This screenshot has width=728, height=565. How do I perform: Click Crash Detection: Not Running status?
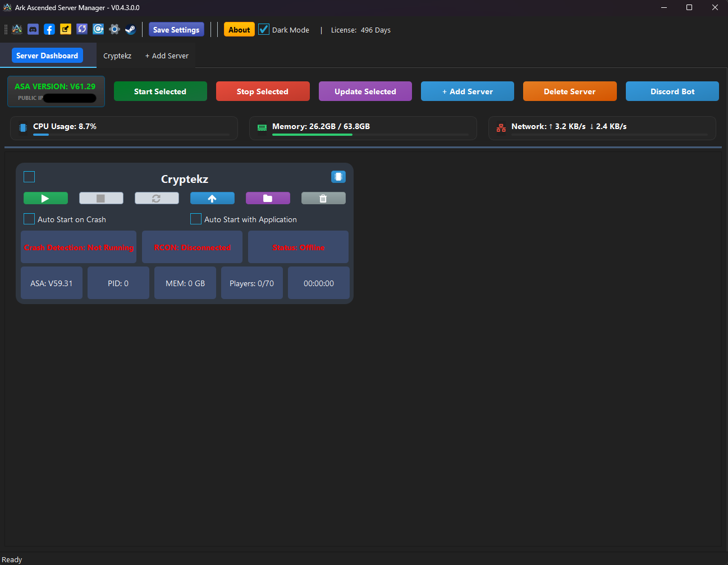click(79, 247)
